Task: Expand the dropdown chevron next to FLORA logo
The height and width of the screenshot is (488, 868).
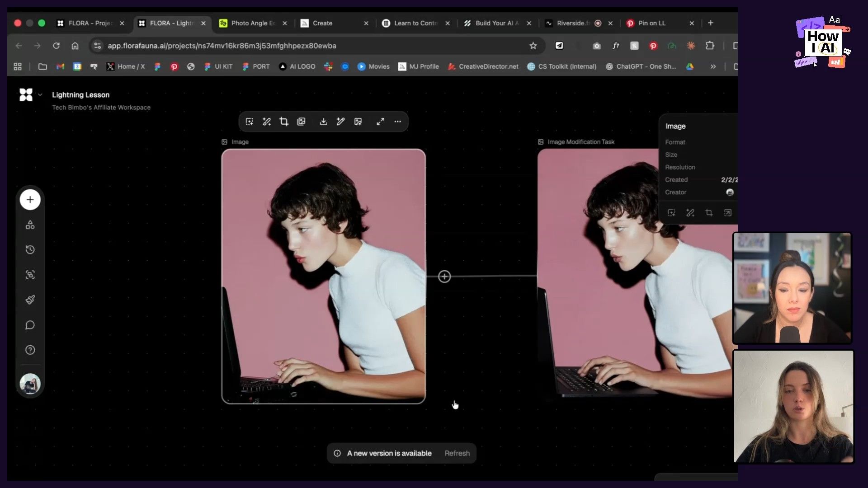Action: pyautogui.click(x=40, y=95)
